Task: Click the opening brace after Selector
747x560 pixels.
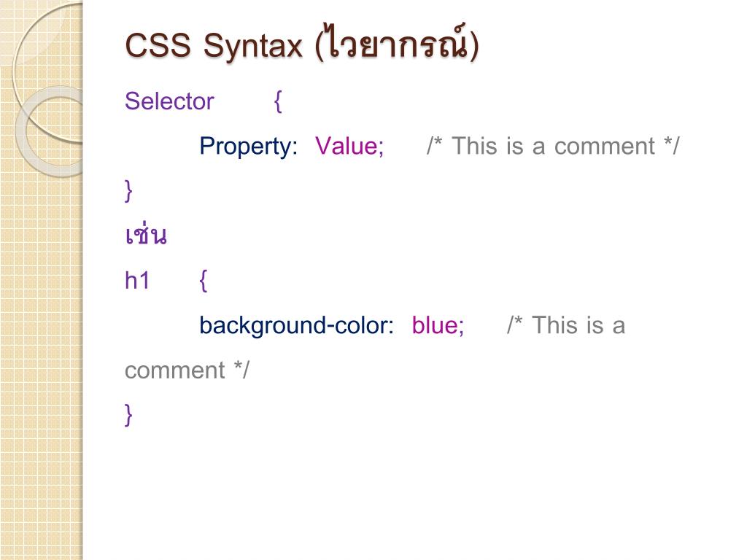Action: [278, 101]
